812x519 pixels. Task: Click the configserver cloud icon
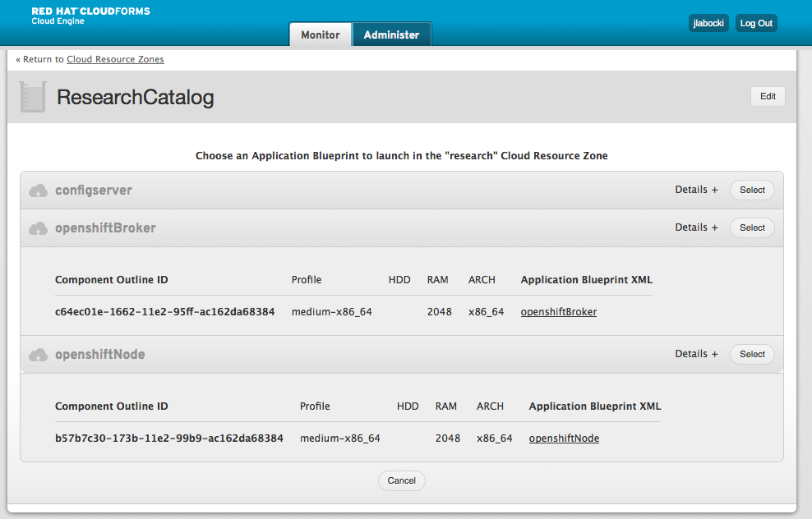38,191
